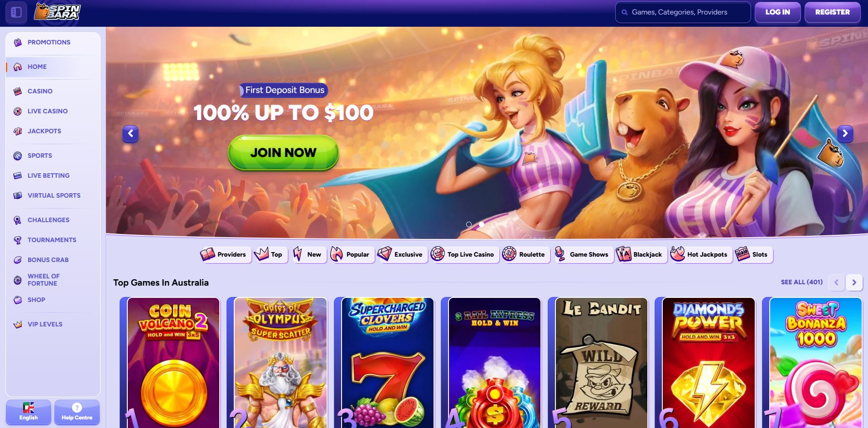The image size is (868, 428).
Task: Click SEE ALL (401) link
Action: tap(801, 282)
